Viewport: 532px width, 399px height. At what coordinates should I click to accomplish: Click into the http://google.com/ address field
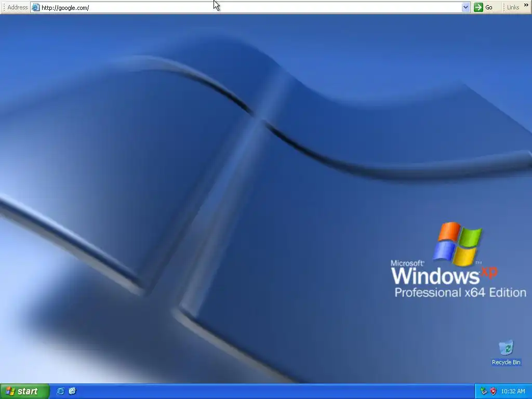250,7
